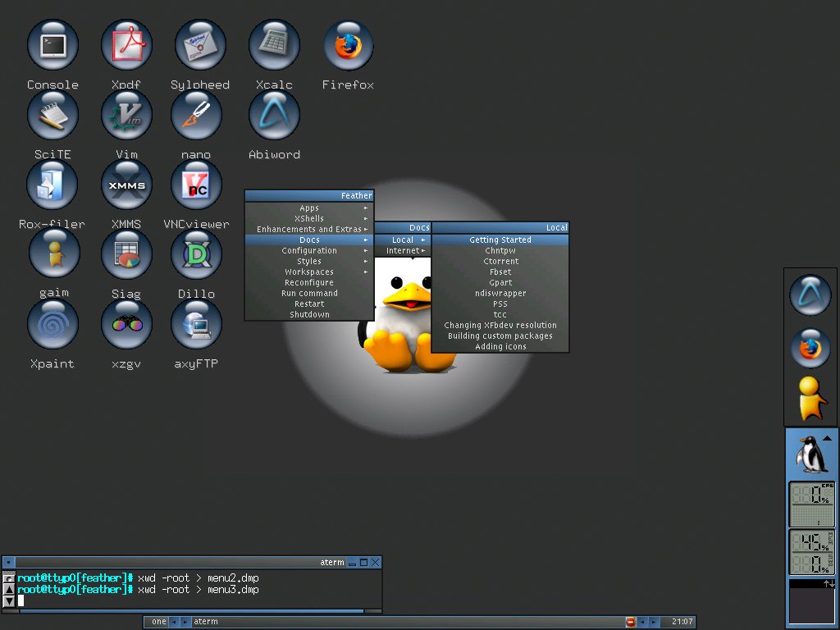Choose Changing XFbdev resolution doc

(500, 325)
